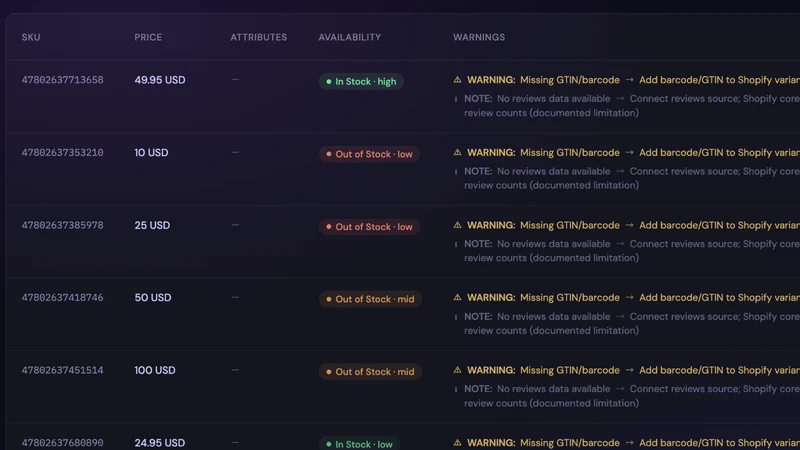This screenshot has width=800, height=450.
Task: Sort by PRICE column header
Action: pyautogui.click(x=148, y=37)
